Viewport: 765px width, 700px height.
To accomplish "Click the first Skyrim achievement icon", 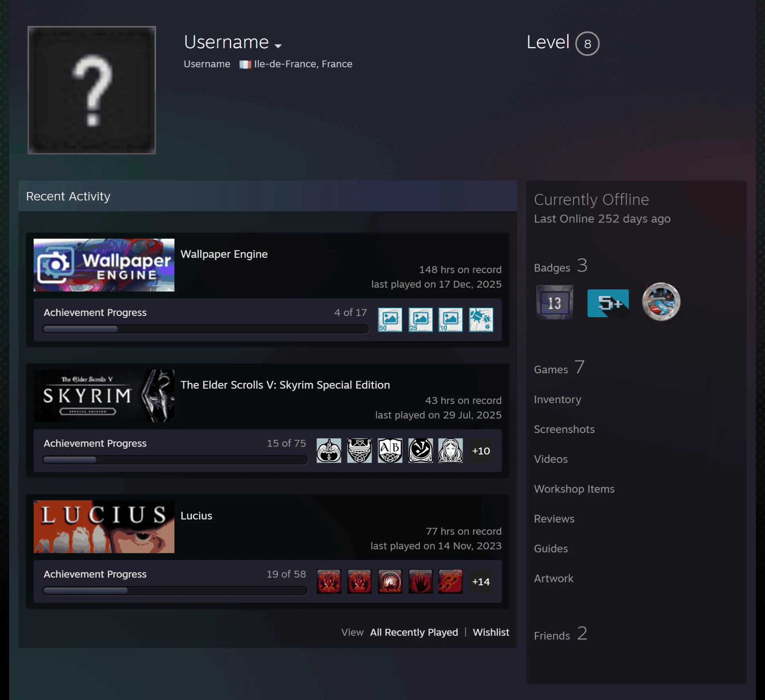I will tap(329, 451).
